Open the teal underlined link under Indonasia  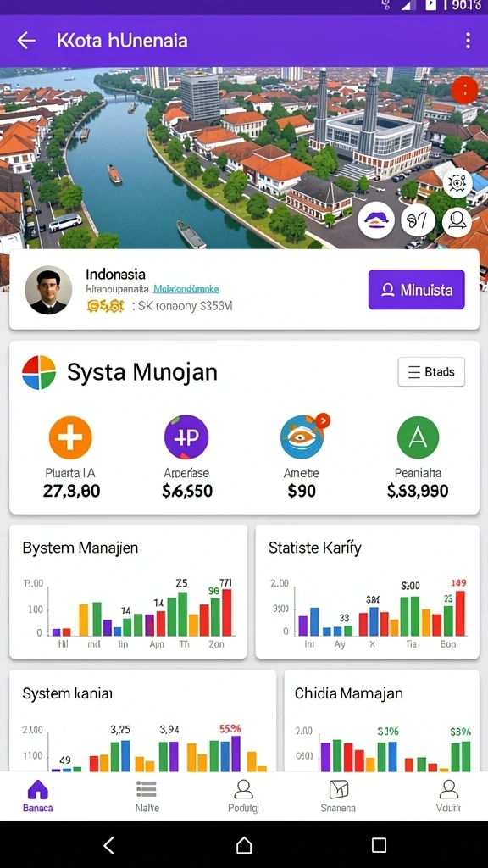(x=186, y=289)
